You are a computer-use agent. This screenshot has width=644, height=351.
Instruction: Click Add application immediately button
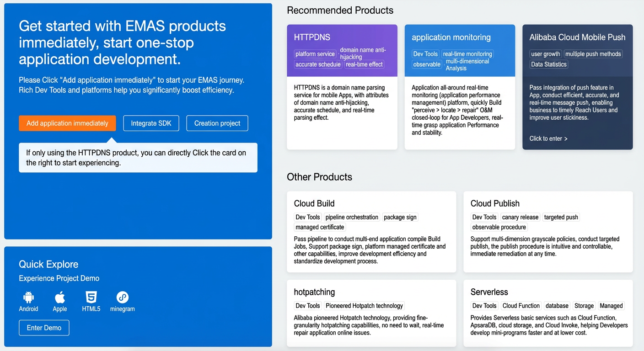point(67,123)
